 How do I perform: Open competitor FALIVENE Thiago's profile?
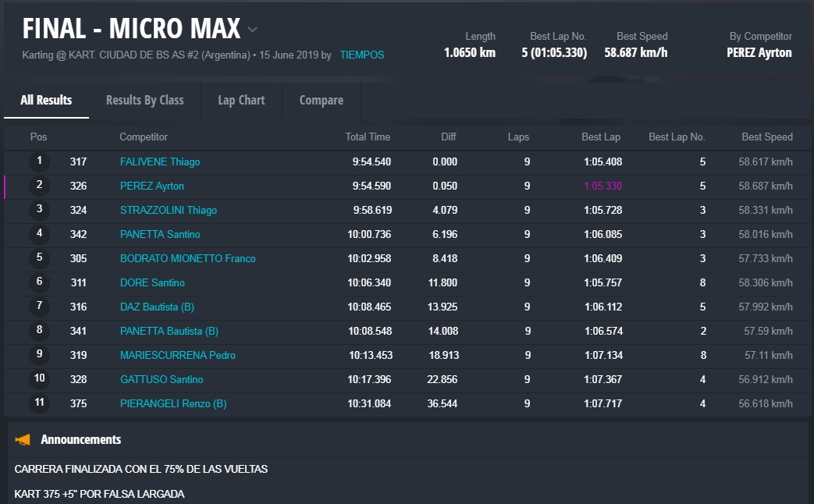[x=160, y=162]
